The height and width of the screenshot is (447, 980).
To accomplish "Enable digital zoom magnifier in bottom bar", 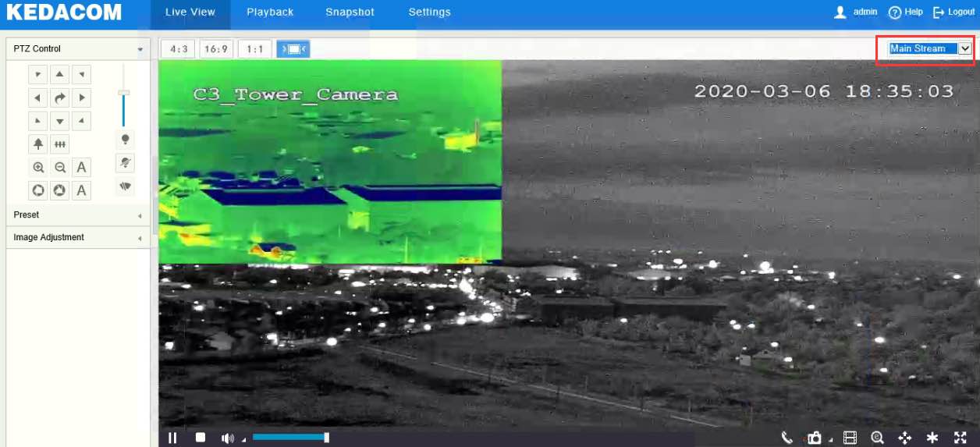I will point(877,438).
